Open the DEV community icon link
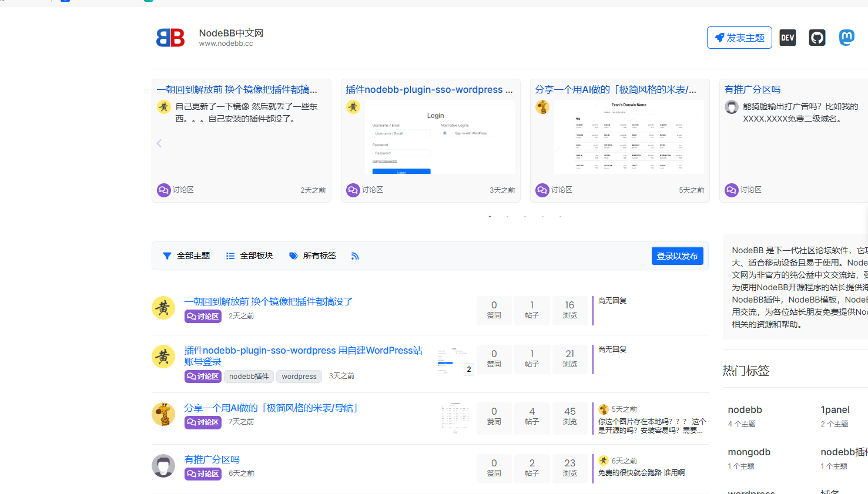Viewport: 868px width, 494px height. click(x=787, y=38)
